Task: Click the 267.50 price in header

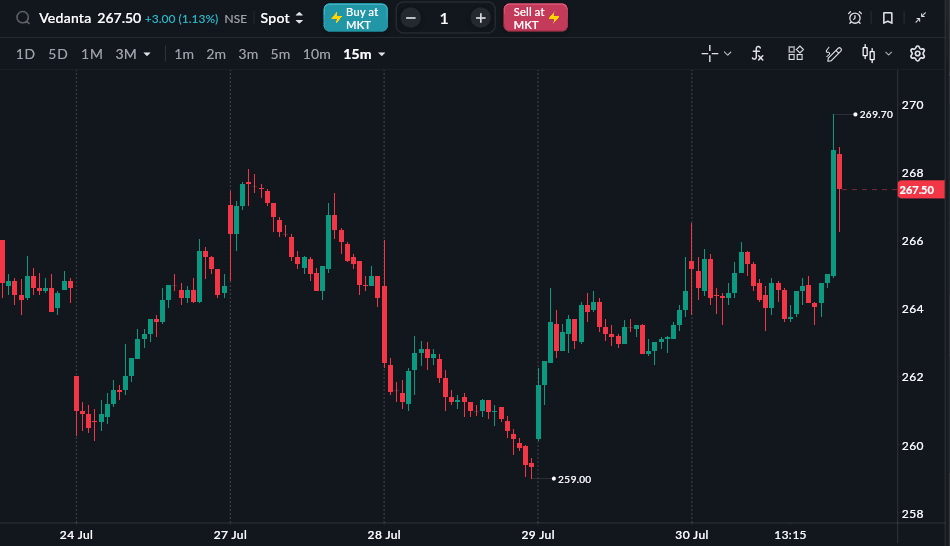Action: pyautogui.click(x=119, y=18)
